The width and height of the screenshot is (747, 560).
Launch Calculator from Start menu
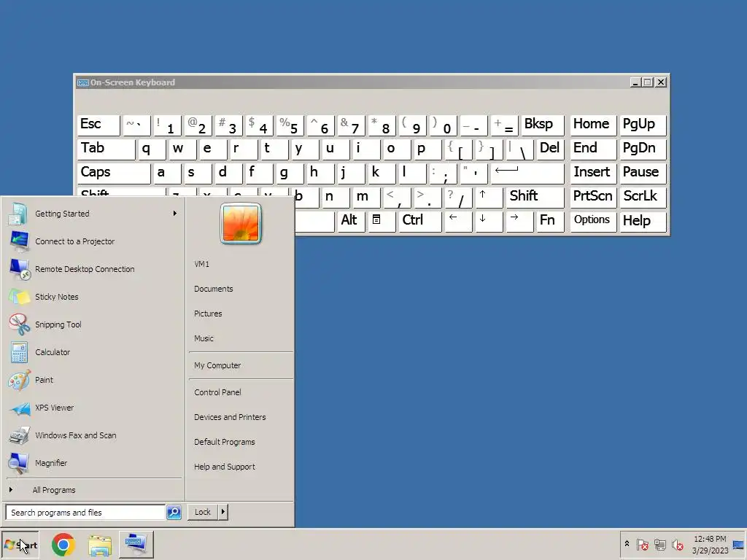pos(93,352)
